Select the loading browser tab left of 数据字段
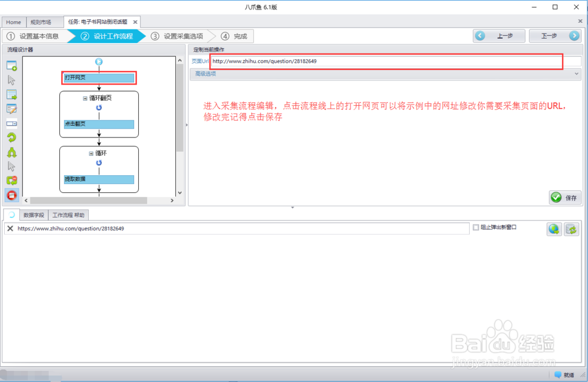Image resolution: width=588 pixels, height=382 pixels. (x=12, y=215)
